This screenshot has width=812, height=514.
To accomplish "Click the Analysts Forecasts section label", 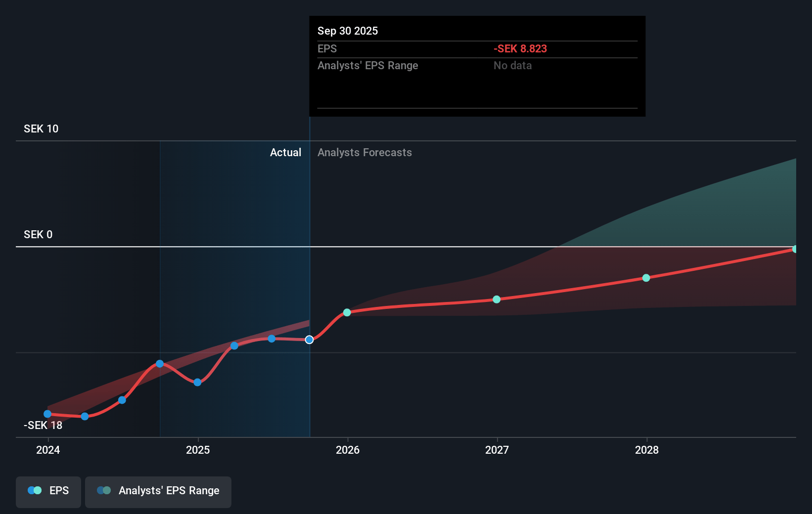I will point(364,153).
